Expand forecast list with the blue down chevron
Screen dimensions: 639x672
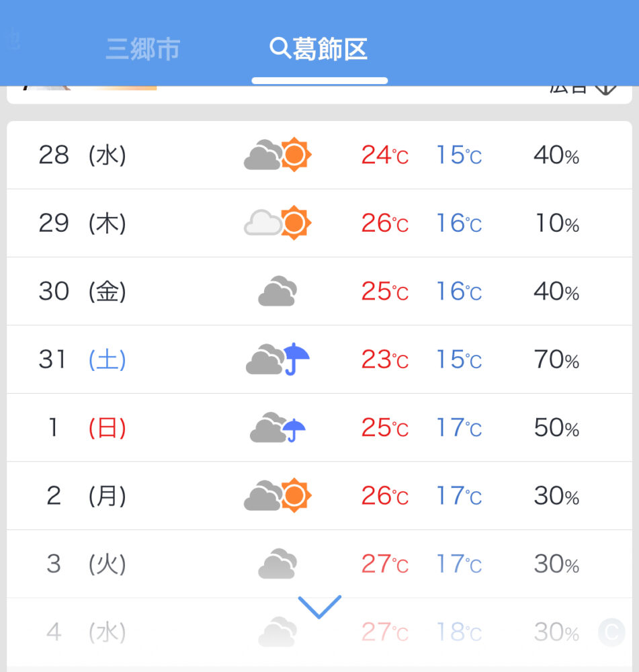319,606
